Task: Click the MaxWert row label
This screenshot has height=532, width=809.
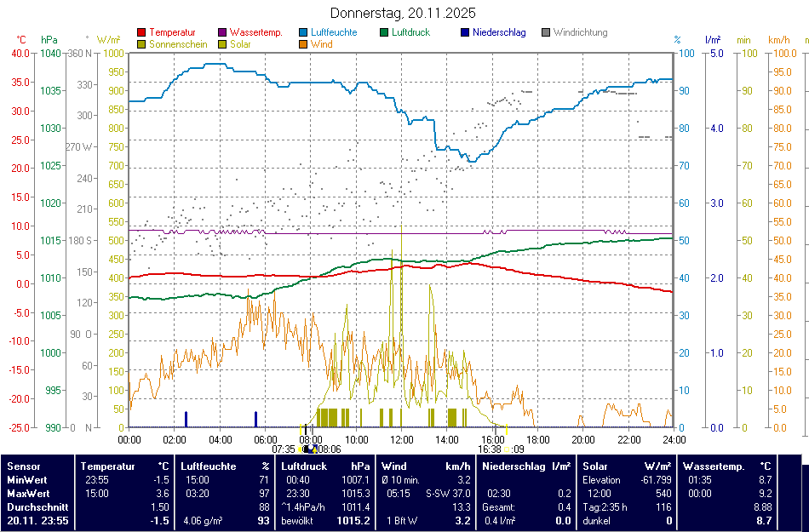Action: click(27, 492)
